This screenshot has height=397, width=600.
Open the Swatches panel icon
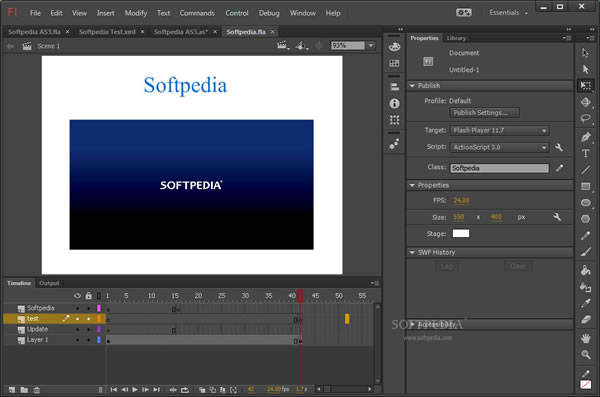(394, 63)
